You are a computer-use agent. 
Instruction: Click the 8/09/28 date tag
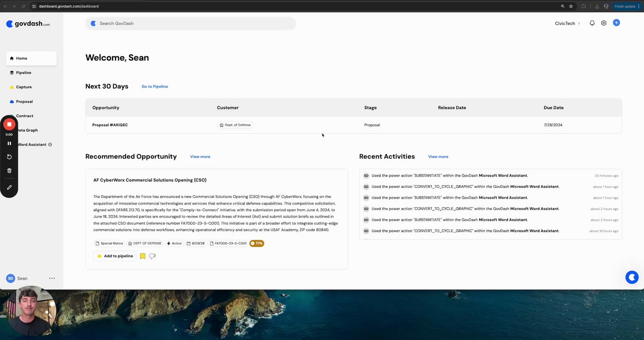[x=196, y=244]
